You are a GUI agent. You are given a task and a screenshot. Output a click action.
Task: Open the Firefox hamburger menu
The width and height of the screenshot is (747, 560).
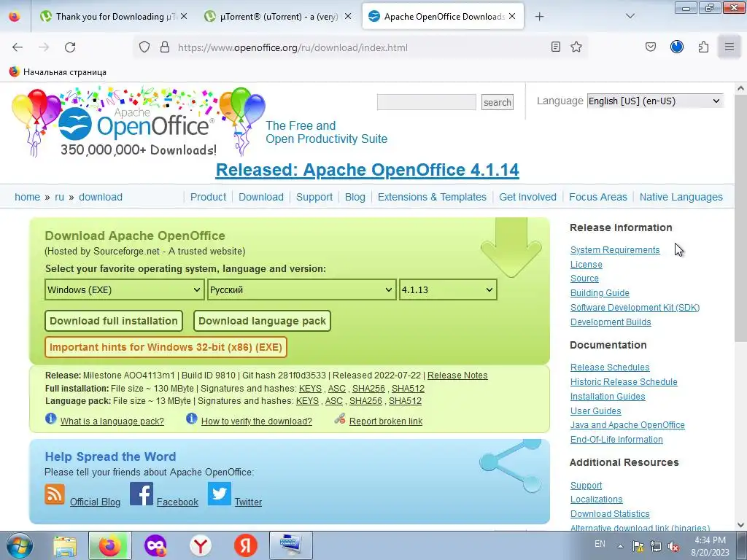pyautogui.click(x=729, y=47)
